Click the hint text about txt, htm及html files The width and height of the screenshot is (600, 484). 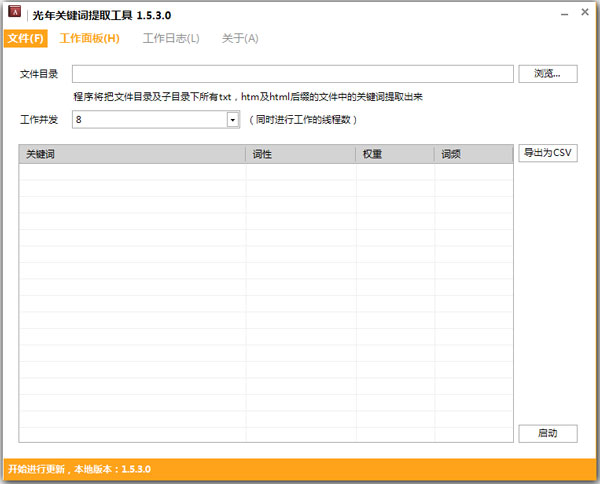[248, 97]
